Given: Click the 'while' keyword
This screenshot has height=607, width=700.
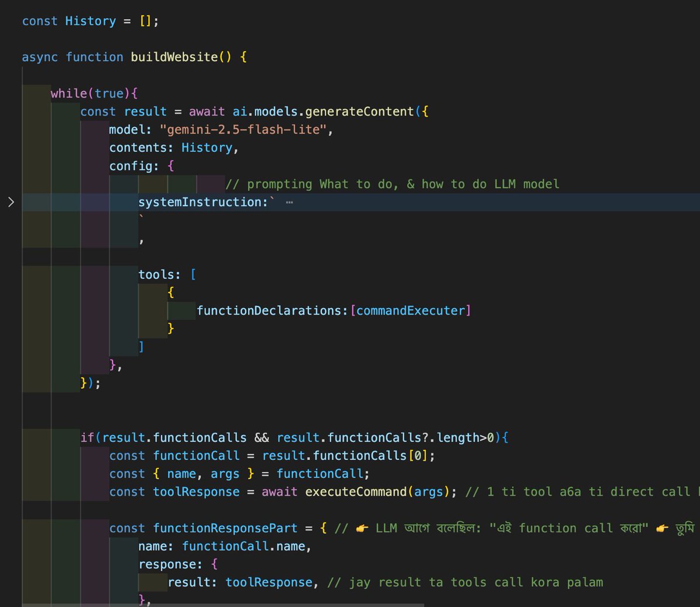Looking at the screenshot, I should 69,93.
